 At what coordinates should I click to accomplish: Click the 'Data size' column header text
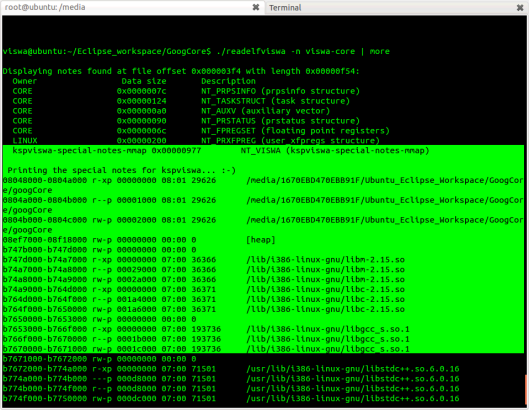pos(144,81)
